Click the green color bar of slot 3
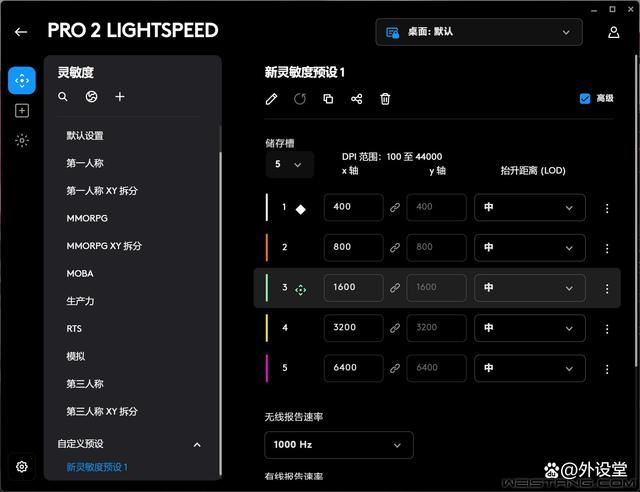This screenshot has width=640, height=492. pos(267,288)
